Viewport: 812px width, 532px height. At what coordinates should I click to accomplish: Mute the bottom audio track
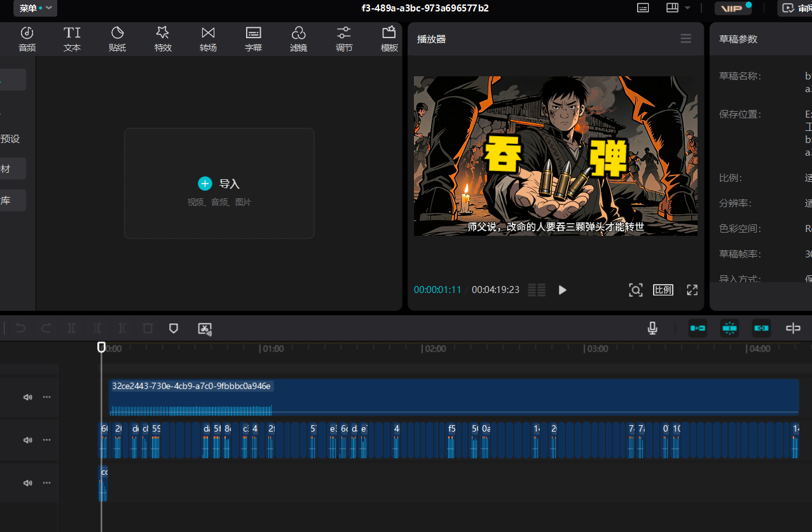pyautogui.click(x=27, y=482)
